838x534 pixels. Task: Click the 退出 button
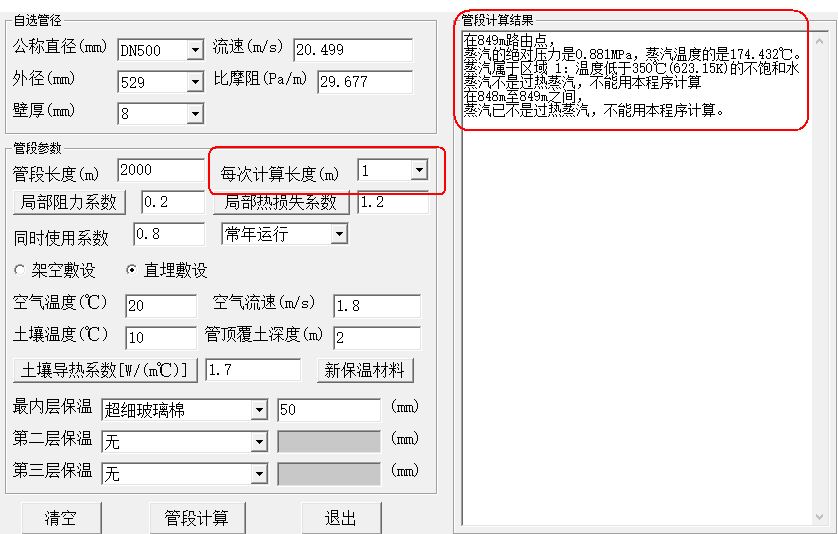point(341,518)
